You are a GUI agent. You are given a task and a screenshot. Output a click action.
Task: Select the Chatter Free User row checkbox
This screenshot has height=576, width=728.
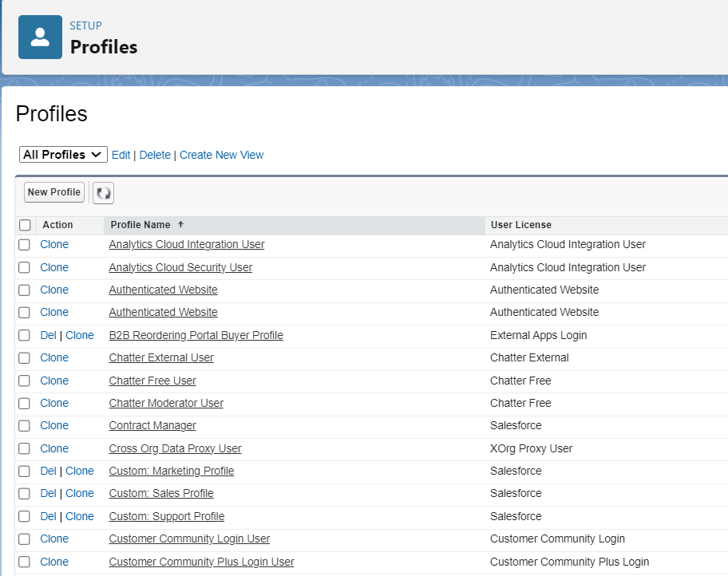click(x=24, y=381)
